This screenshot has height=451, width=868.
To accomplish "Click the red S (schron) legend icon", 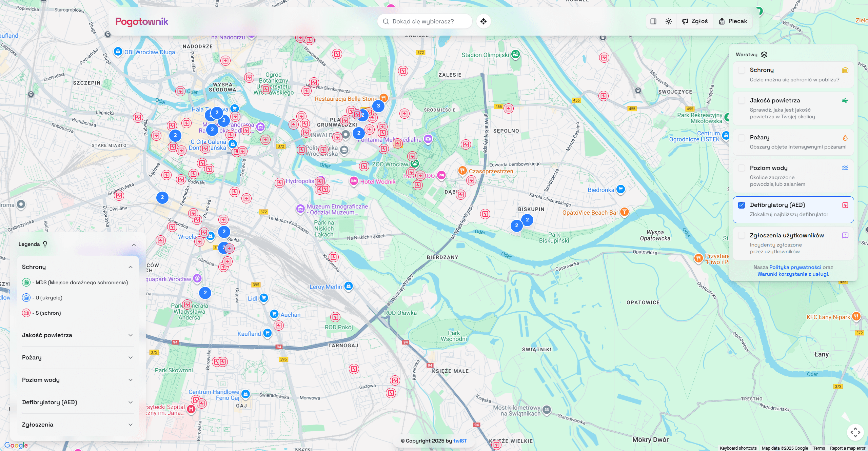I will pos(26,313).
